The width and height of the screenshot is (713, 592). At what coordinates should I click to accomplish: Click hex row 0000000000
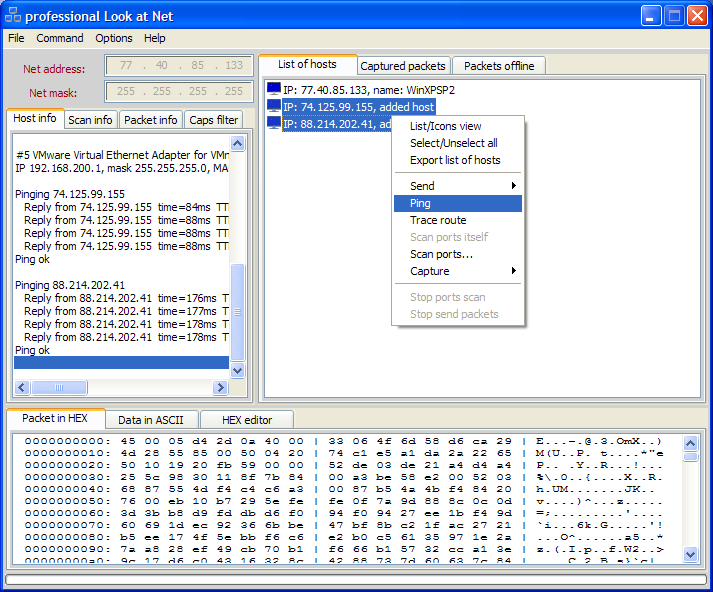(344, 441)
